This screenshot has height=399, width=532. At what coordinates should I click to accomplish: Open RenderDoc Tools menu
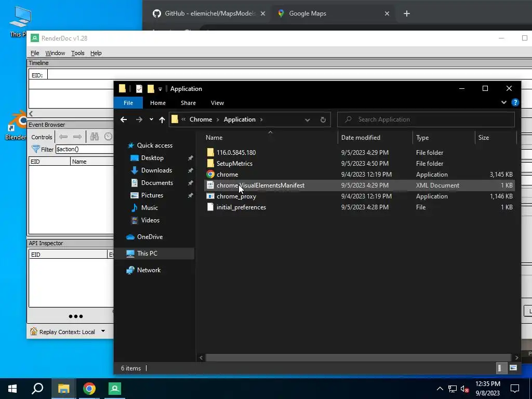[x=78, y=53]
